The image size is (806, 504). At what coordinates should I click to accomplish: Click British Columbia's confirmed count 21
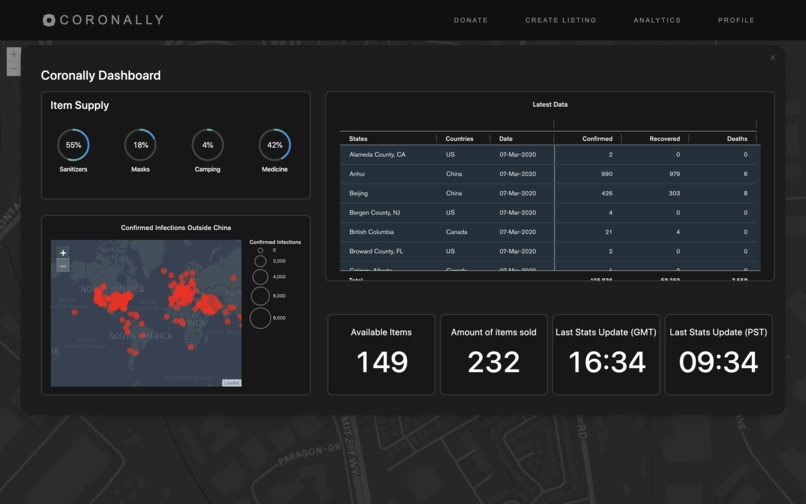[609, 232]
